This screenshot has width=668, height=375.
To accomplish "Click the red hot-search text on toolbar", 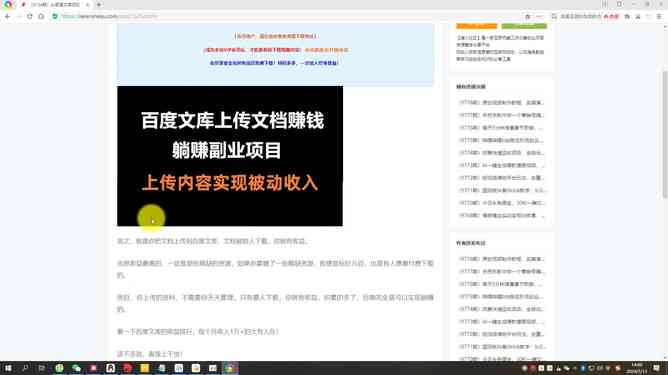I will point(611,16).
